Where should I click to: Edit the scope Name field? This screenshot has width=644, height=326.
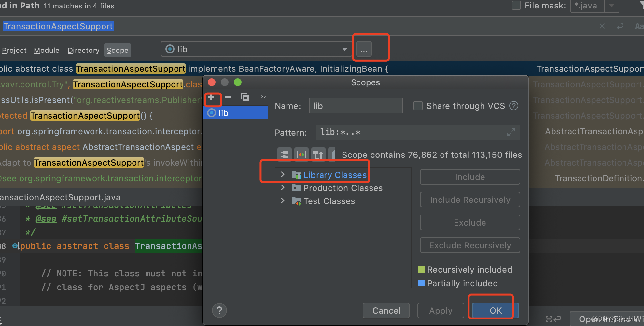[x=356, y=106]
